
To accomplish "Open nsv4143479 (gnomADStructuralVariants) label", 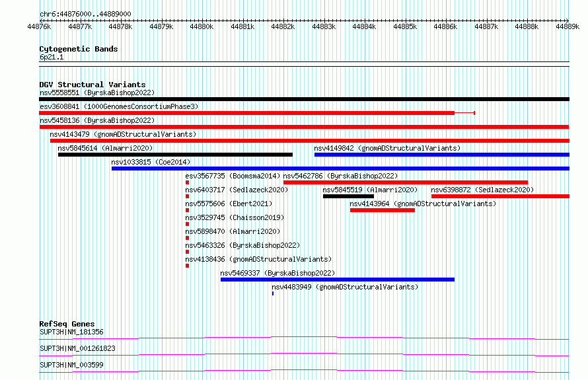I will click(x=123, y=134).
